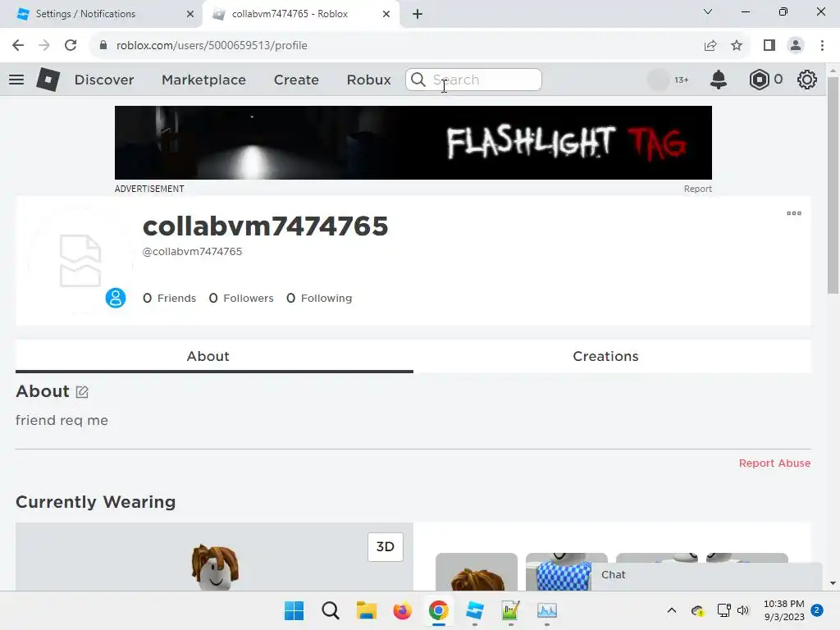Toggle the 3D avatar view
This screenshot has height=630, width=840.
tap(386, 546)
